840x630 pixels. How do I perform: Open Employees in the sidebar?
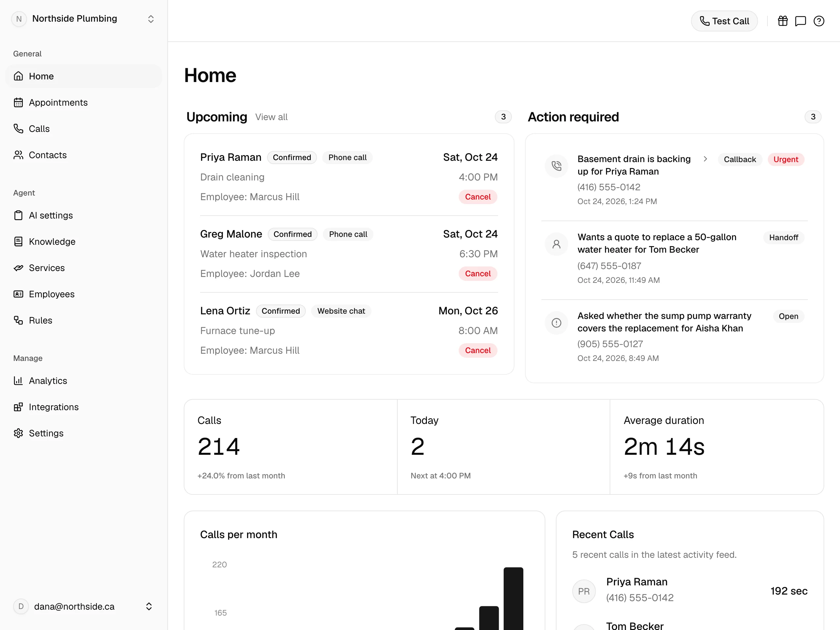point(84,294)
